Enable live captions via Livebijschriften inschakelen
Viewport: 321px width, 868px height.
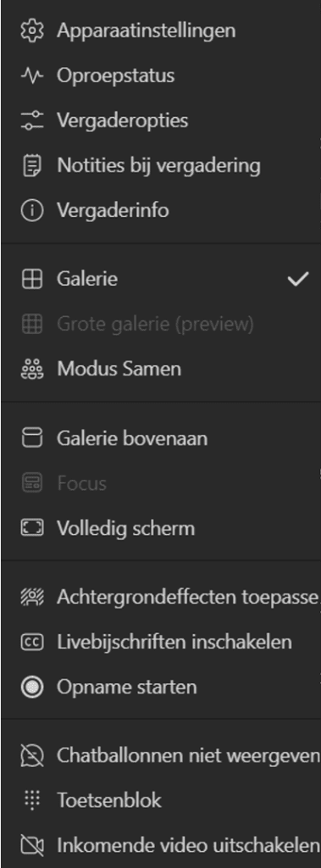(x=161, y=642)
